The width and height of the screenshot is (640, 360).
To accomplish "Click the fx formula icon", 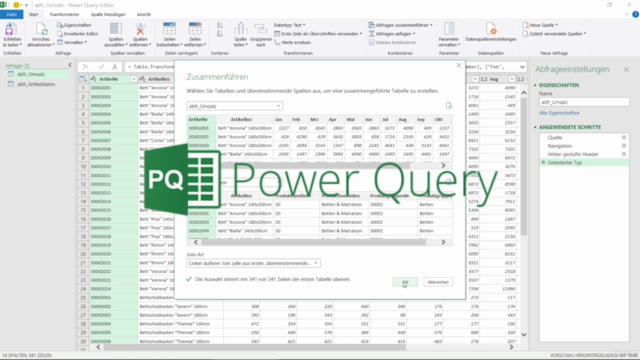I will (x=115, y=67).
